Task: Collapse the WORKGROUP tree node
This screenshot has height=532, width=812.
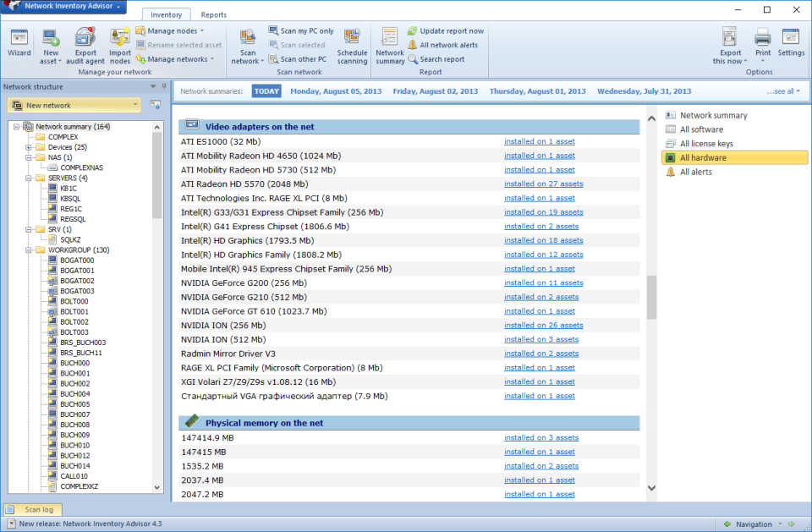Action: 29,250
